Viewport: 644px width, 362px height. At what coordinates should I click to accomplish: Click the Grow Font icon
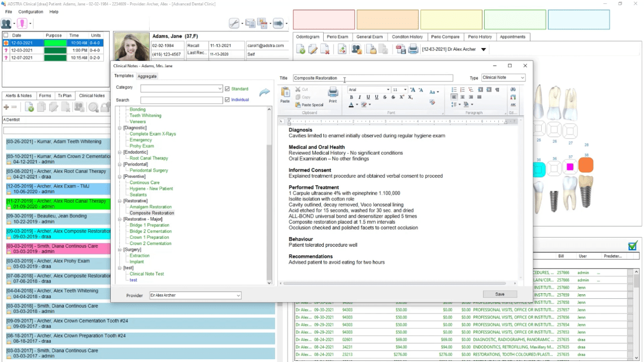412,90
